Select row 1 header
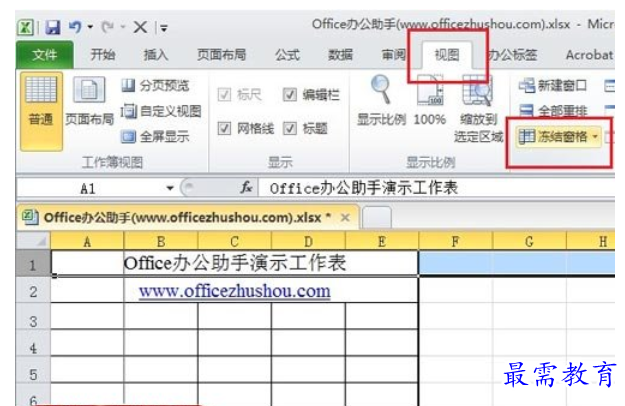 33,264
